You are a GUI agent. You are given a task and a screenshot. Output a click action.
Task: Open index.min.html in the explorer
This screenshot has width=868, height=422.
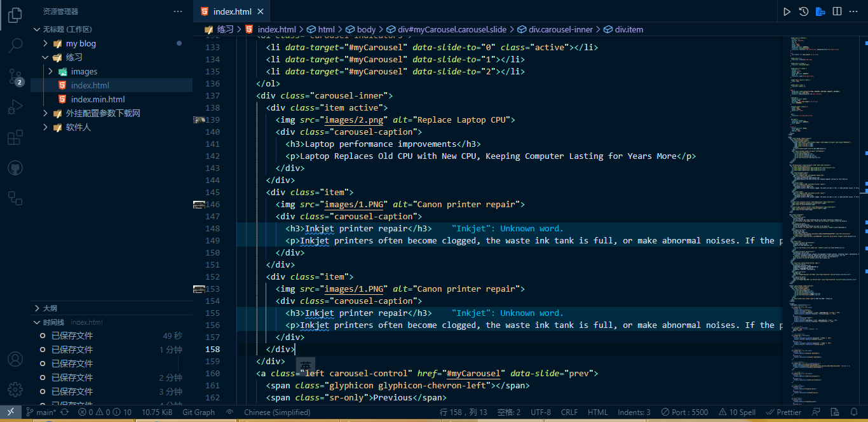pyautogui.click(x=97, y=99)
